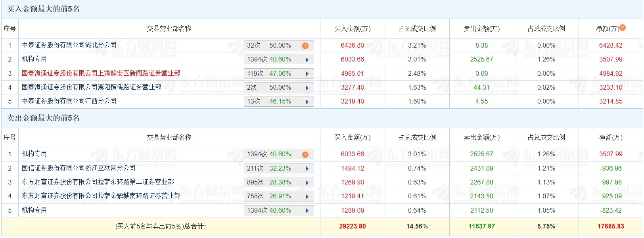The height and width of the screenshot is (238, 644).
Task: Click 交易营业部名称 header in buy table
Action: (x=169, y=29)
